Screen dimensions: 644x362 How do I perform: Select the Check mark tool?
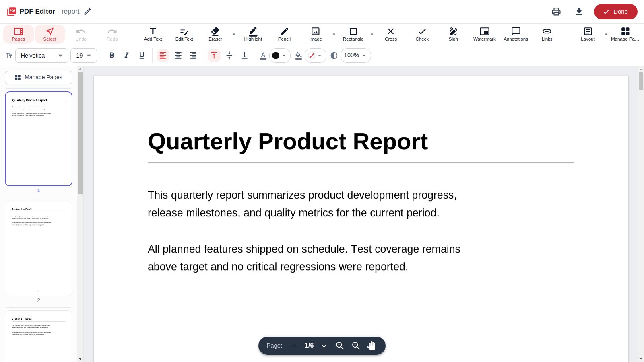tap(422, 34)
